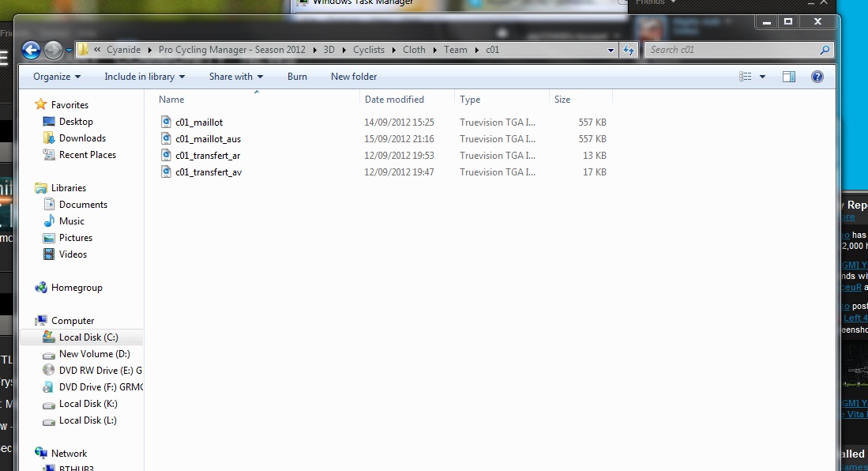Open the Include in library menu

coord(145,77)
